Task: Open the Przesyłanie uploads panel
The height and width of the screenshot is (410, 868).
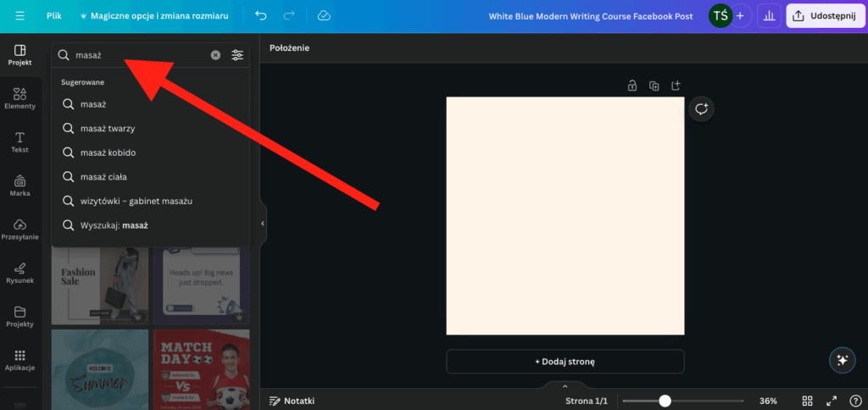Action: [x=20, y=229]
